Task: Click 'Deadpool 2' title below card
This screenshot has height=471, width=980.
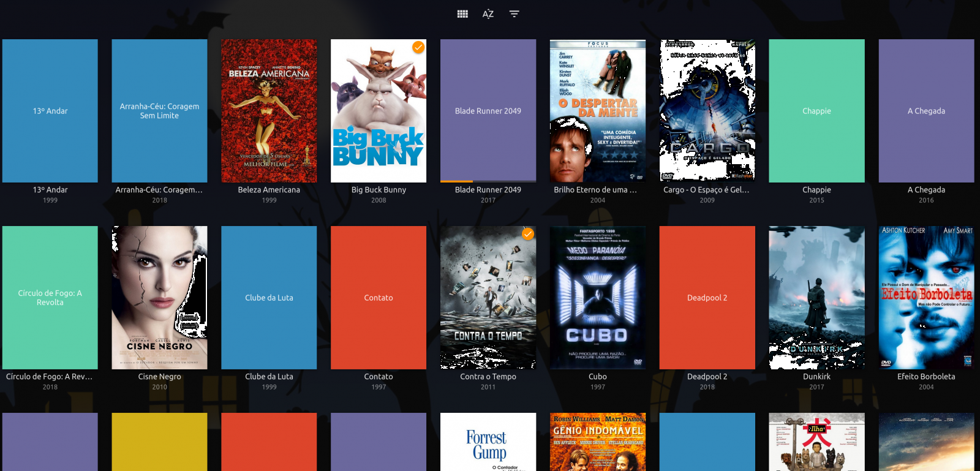Action: point(707,377)
